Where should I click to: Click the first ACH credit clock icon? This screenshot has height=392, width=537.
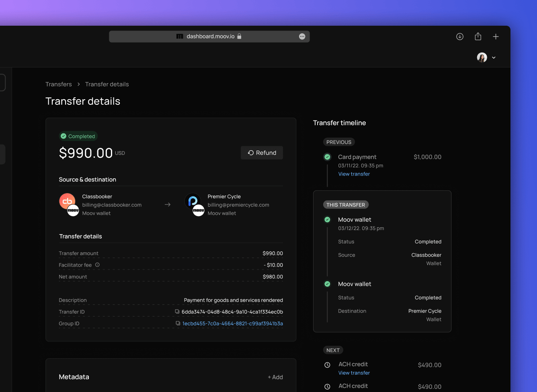pos(327,365)
